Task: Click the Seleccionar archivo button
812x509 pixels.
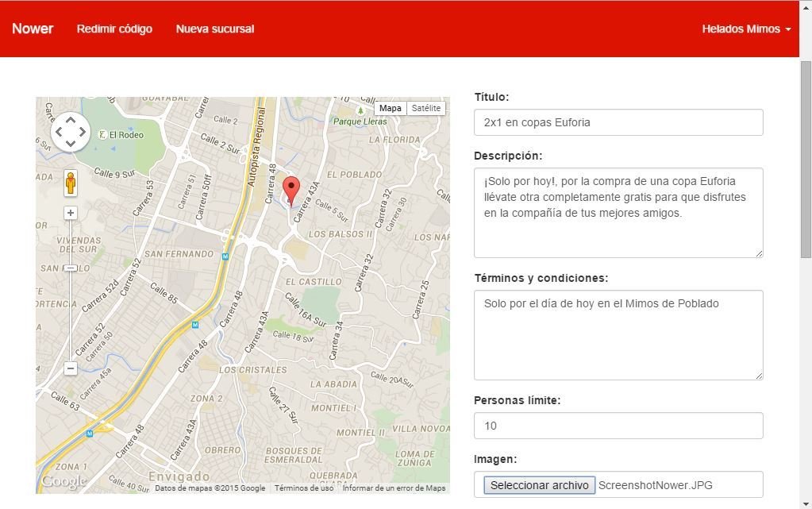Action: (x=539, y=485)
